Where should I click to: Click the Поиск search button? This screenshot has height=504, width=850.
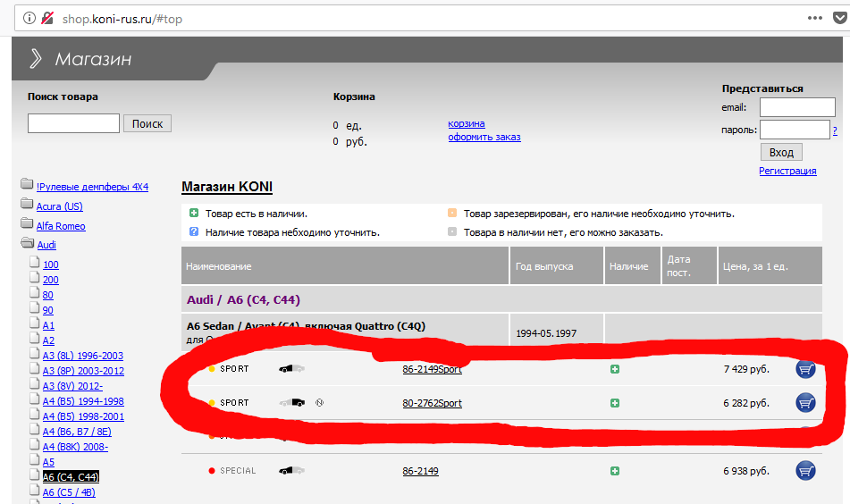[x=147, y=123]
